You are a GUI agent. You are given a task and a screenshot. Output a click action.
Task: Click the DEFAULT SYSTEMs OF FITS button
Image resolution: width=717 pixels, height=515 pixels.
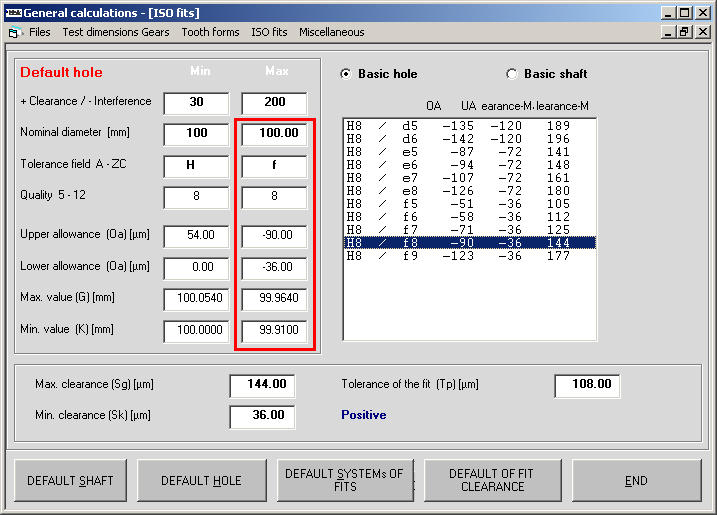point(344,480)
